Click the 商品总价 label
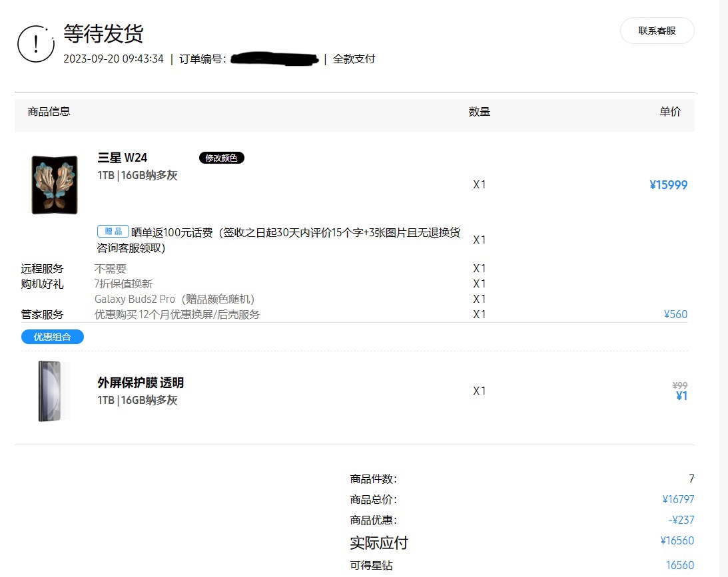 pyautogui.click(x=373, y=500)
